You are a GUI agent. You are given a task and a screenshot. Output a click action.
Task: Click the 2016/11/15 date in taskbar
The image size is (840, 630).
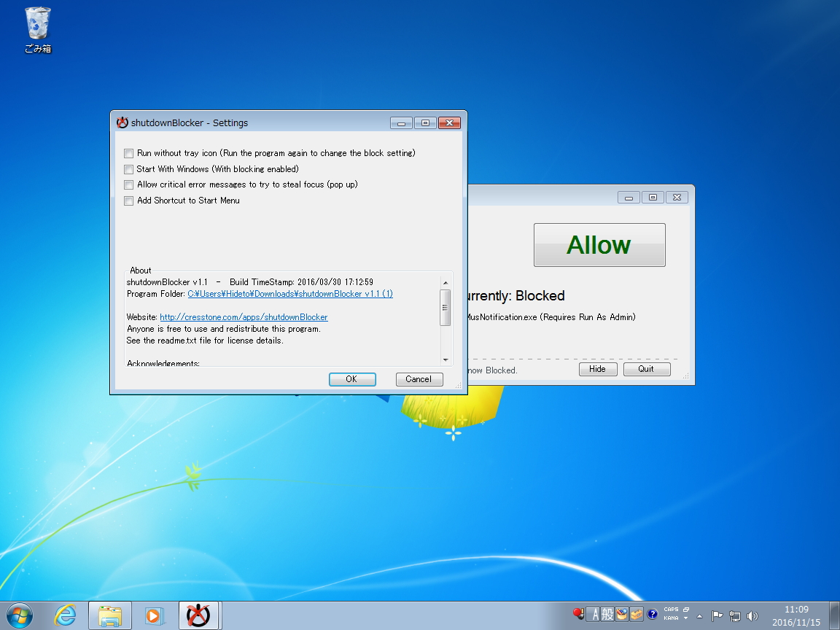[x=796, y=623]
